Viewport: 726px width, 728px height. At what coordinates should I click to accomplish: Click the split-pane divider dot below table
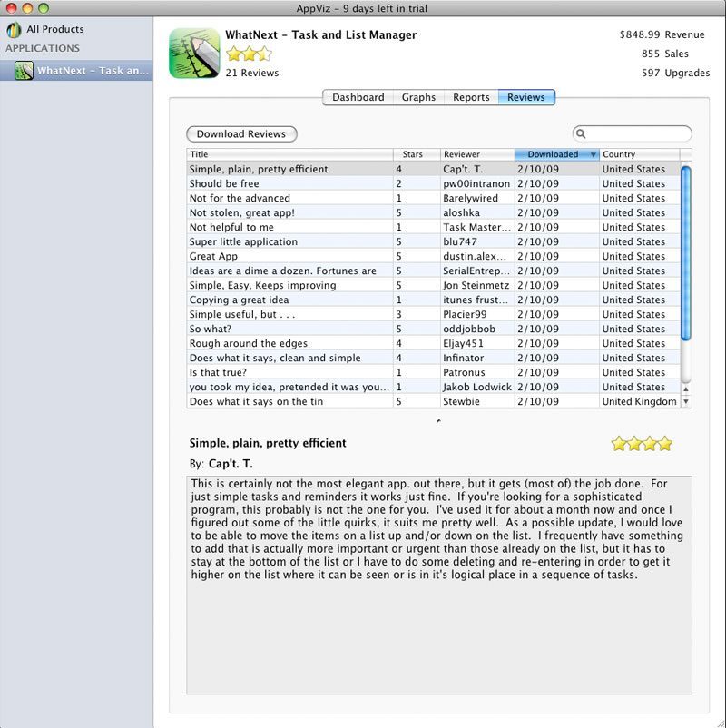pos(439,420)
